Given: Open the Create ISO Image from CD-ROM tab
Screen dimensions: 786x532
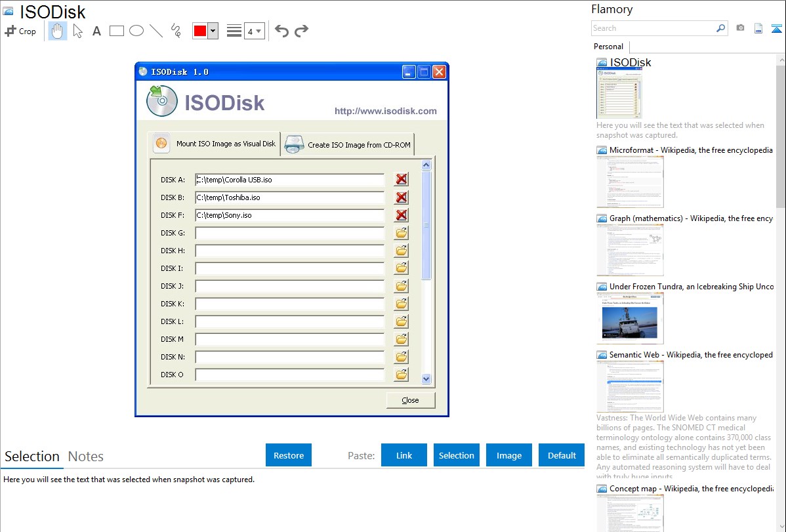Looking at the screenshot, I should click(x=348, y=145).
